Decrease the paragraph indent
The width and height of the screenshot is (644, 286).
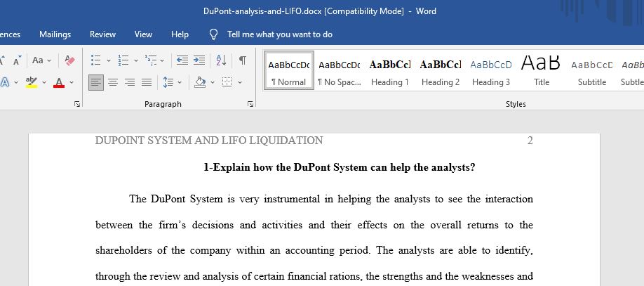(182, 60)
